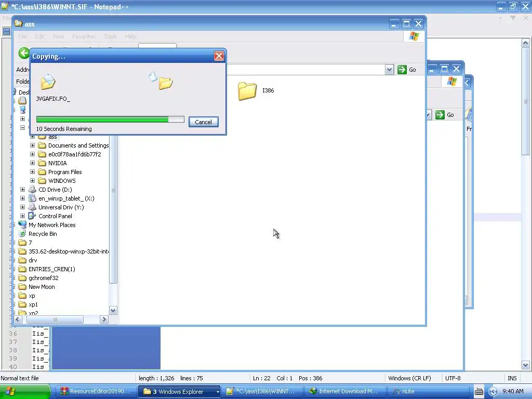The image size is (532, 399).
Task: Select the 353.62-desktop-winxp-32bit folder
Action: pyautogui.click(x=69, y=251)
